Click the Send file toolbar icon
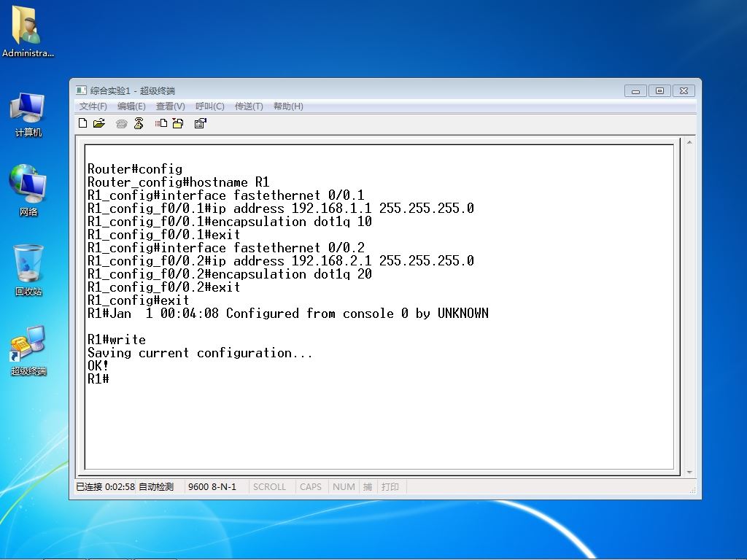 click(161, 123)
